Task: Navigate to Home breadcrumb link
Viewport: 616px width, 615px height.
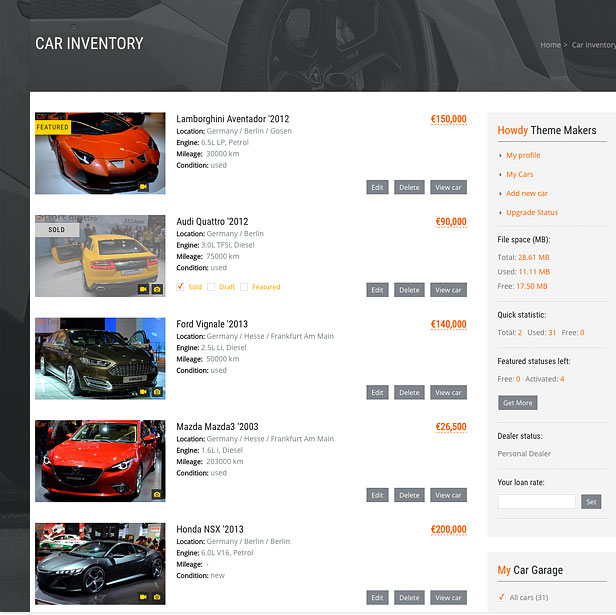Action: coord(550,45)
